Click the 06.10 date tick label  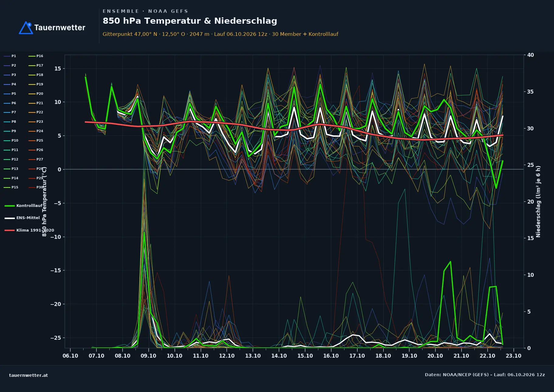(x=70, y=356)
